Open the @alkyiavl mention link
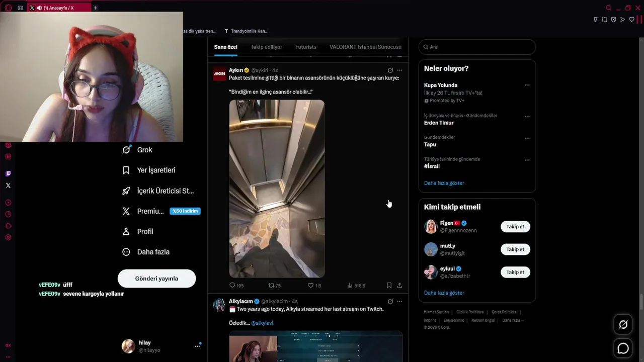 pyautogui.click(x=262, y=323)
